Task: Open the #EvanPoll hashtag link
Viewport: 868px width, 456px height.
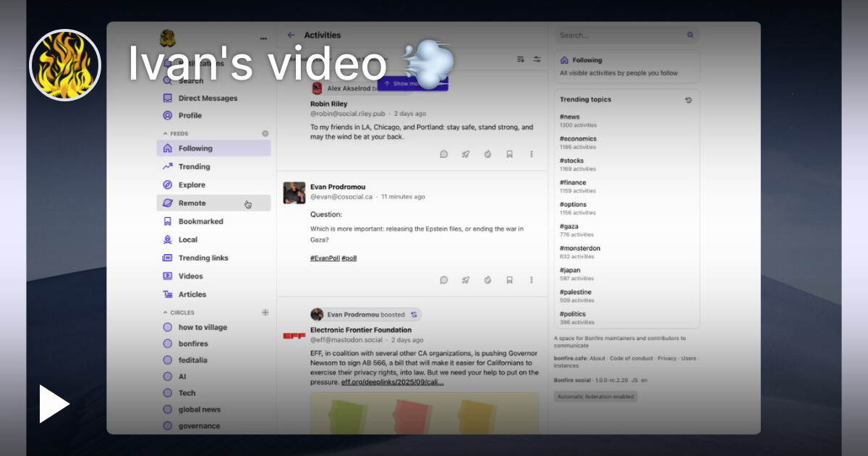Action: pyautogui.click(x=325, y=258)
